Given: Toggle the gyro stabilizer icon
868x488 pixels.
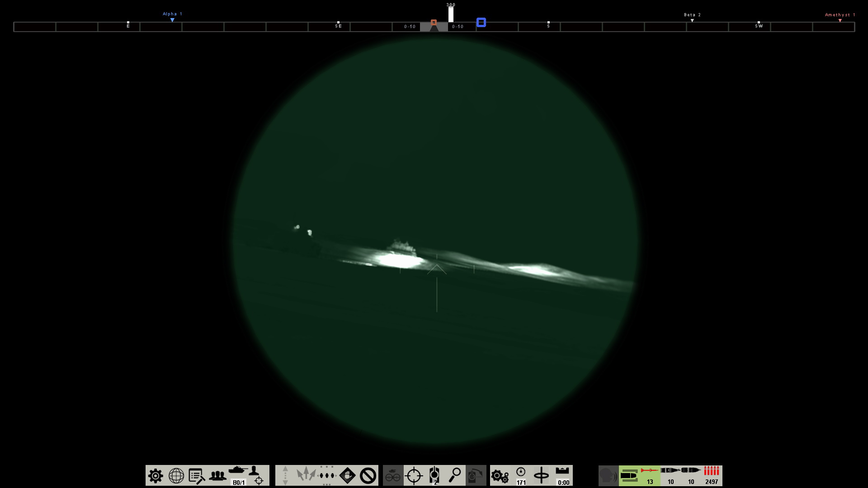Looking at the screenshot, I should click(541, 475).
